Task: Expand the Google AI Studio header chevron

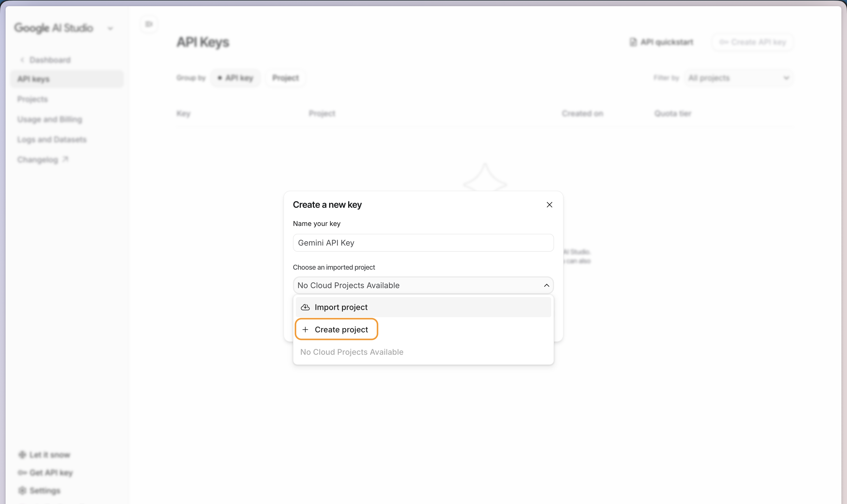Action: (110, 29)
